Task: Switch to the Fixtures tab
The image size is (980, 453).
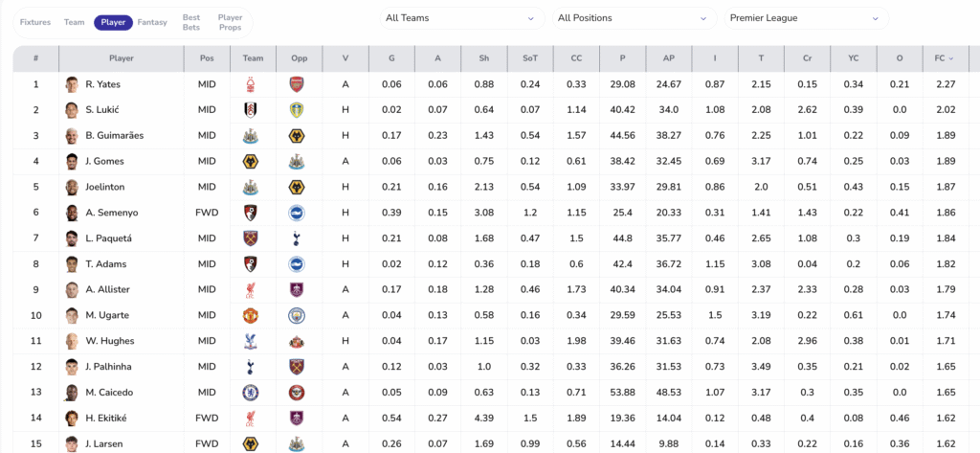Action: point(35,22)
